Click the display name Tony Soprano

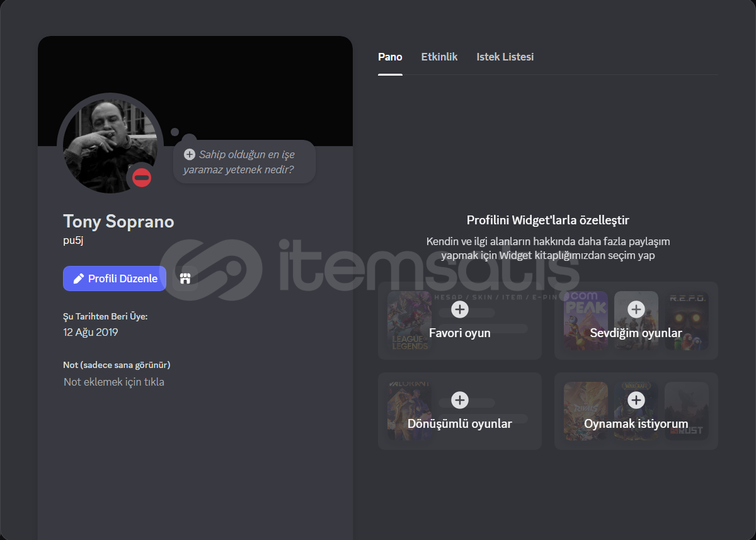click(x=118, y=221)
